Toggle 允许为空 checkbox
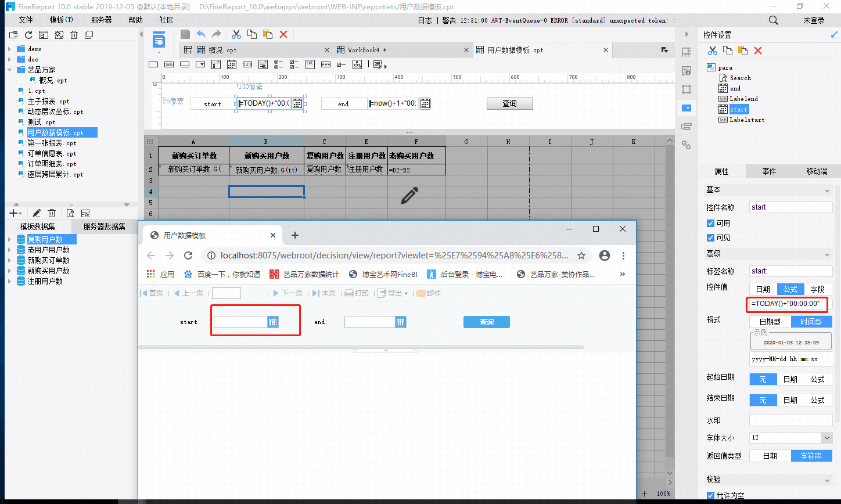841x504 pixels. pyautogui.click(x=711, y=495)
